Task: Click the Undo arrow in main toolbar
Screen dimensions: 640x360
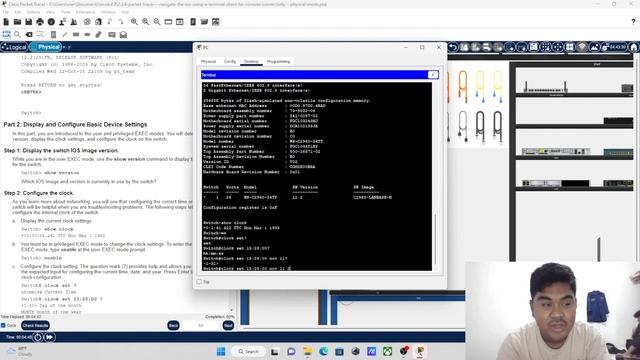Action: click(110, 22)
